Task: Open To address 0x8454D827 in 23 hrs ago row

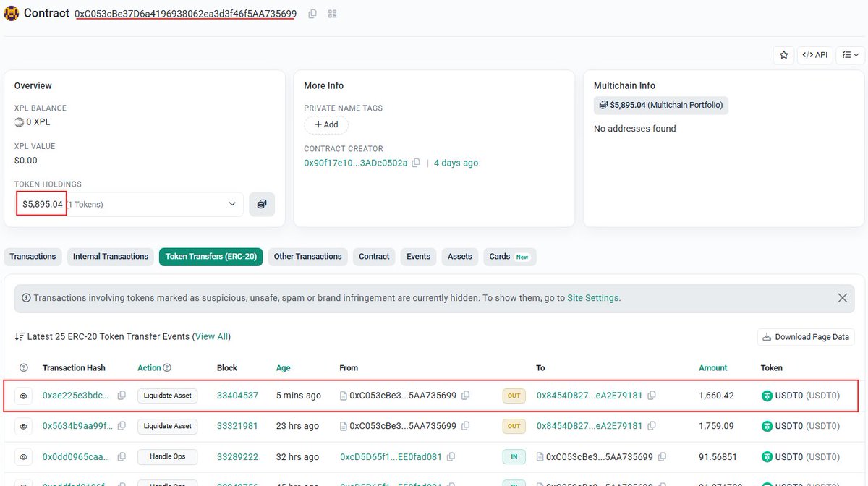Action: tap(590, 426)
